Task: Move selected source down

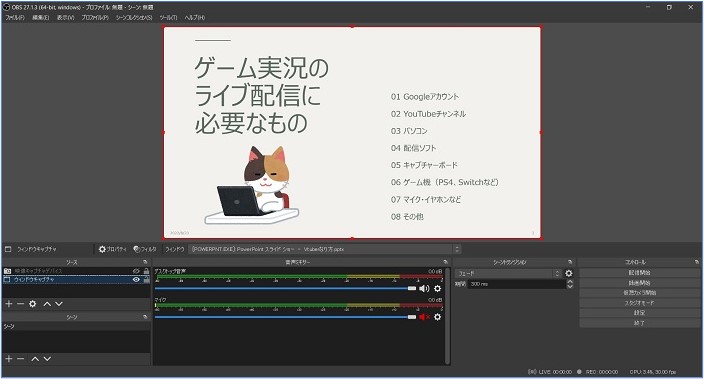Action: [59, 304]
